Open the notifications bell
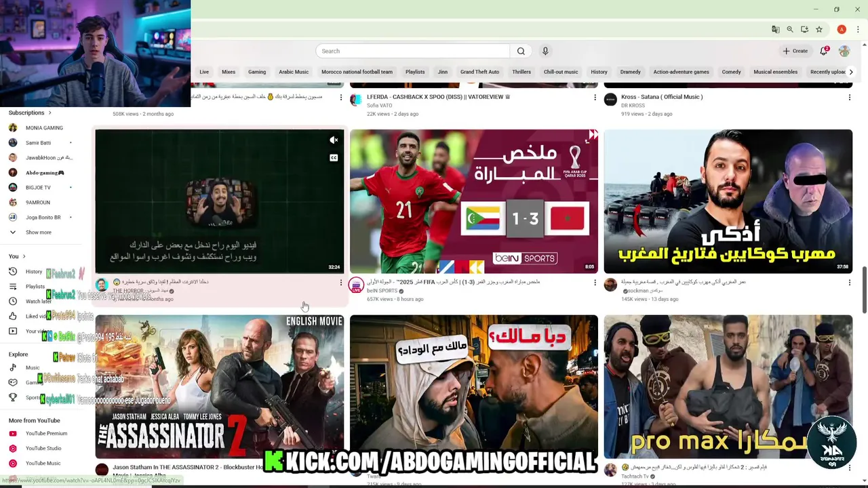868x488 pixels. (x=824, y=51)
